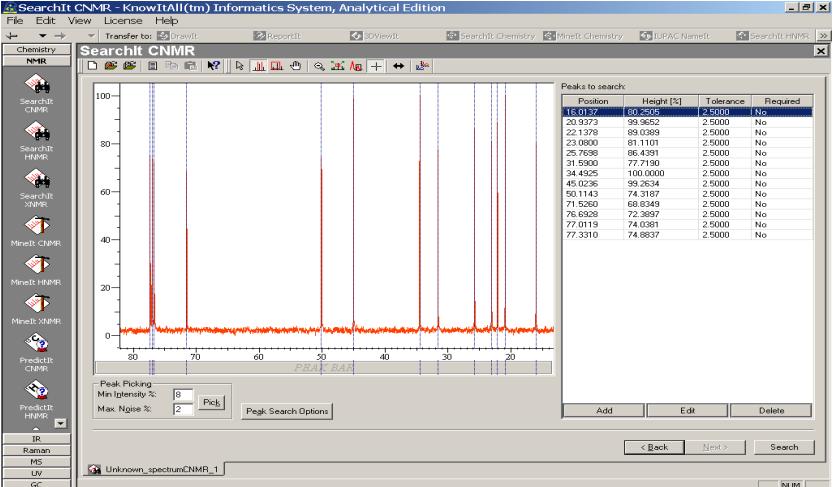834x487 pixels.
Task: Select the region peak selection tool
Action: click(277, 66)
